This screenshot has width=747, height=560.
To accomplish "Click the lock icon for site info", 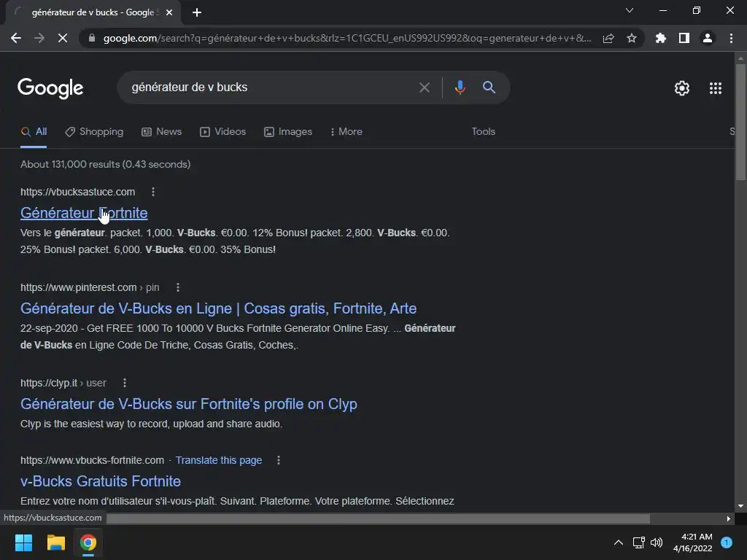I will click(x=92, y=38).
